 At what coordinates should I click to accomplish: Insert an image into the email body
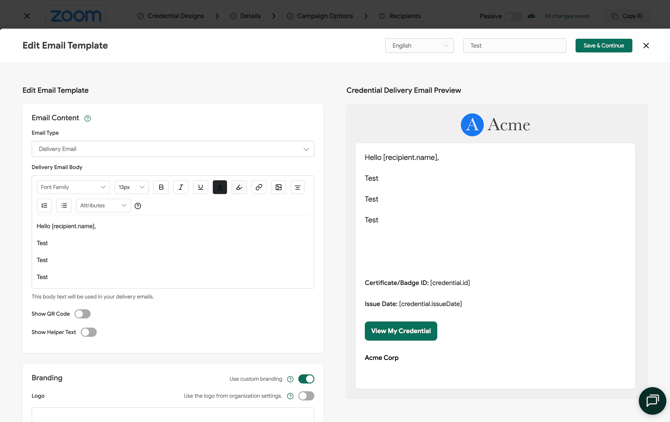tap(279, 187)
